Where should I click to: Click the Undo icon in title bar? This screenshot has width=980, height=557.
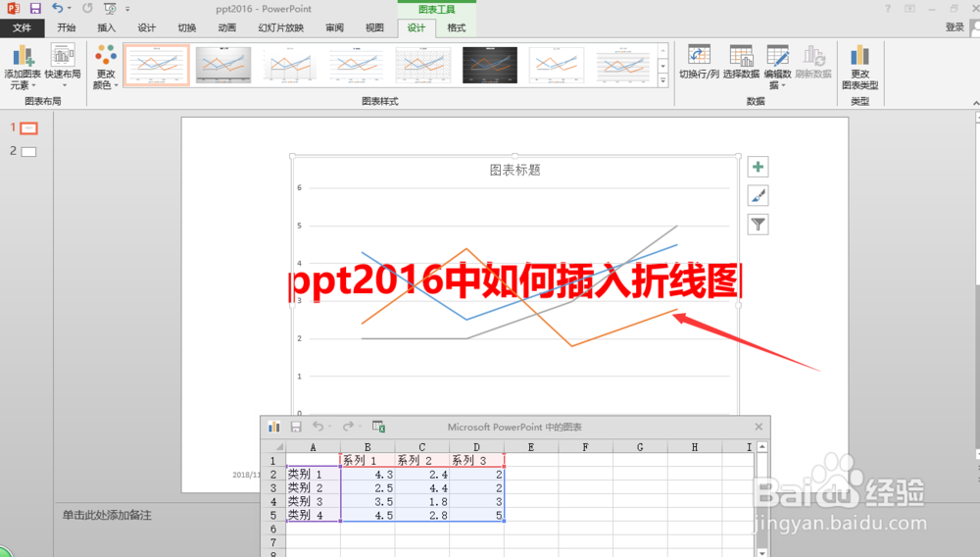pyautogui.click(x=57, y=8)
